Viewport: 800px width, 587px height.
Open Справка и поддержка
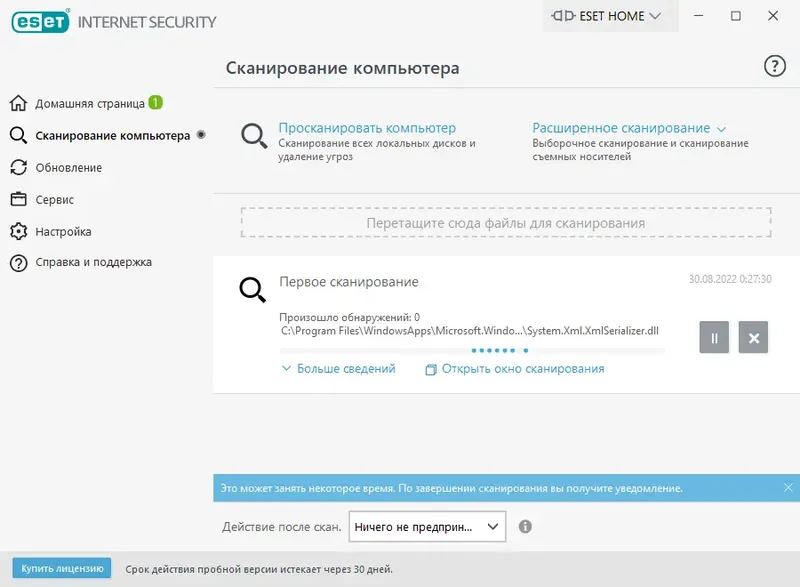click(x=95, y=263)
